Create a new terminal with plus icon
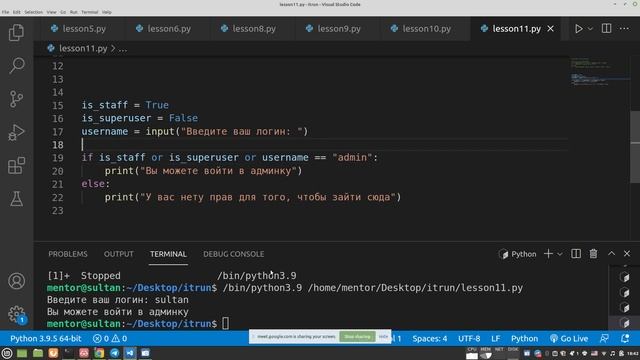Screen dimensions: 640x360 pos(548,254)
